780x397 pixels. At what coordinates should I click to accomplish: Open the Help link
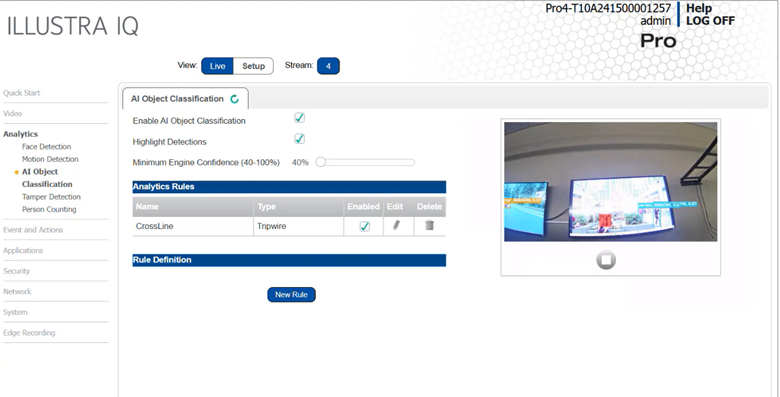click(699, 8)
